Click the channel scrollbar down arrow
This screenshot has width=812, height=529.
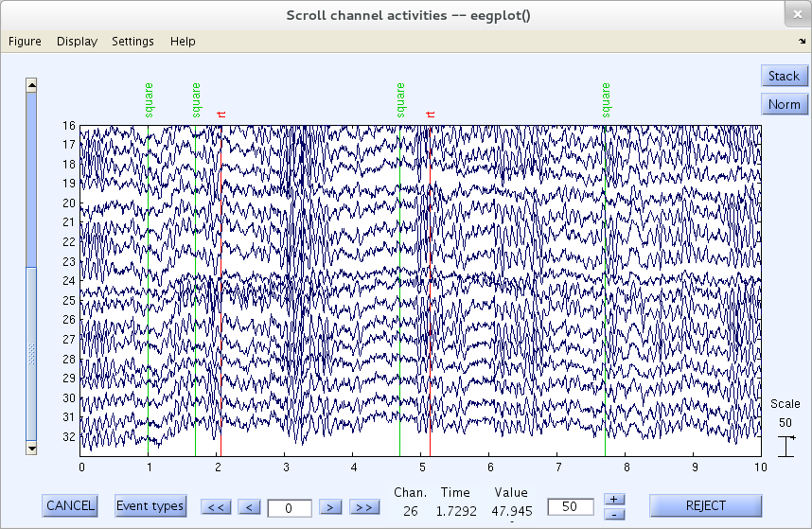pyautogui.click(x=31, y=446)
